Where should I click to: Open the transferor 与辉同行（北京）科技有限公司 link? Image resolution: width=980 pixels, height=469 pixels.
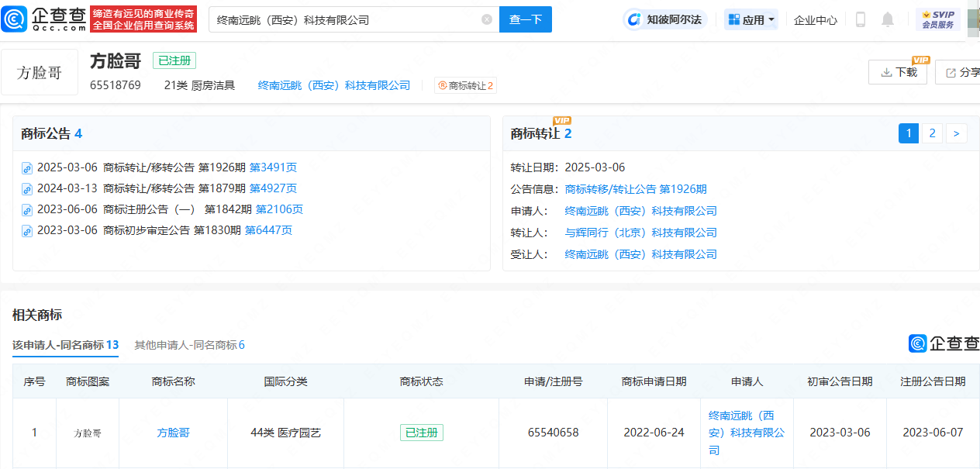tap(641, 233)
